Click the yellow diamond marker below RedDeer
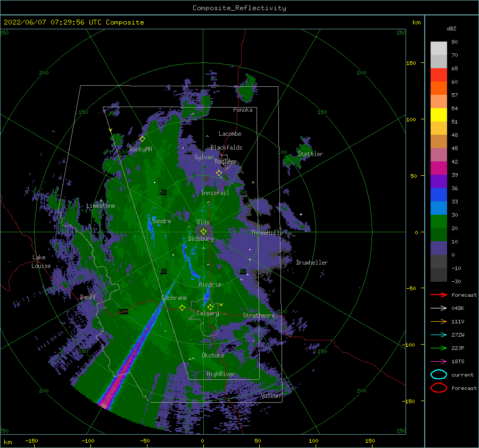The image size is (479, 448). 219,173
